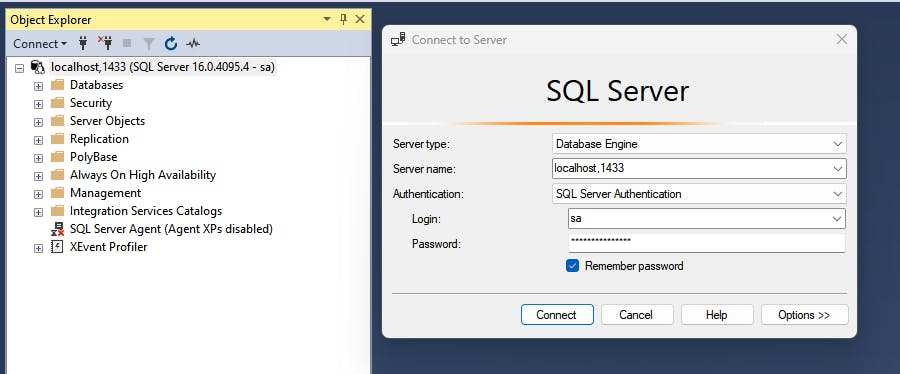Expand Always On High Availability folder

[38, 176]
